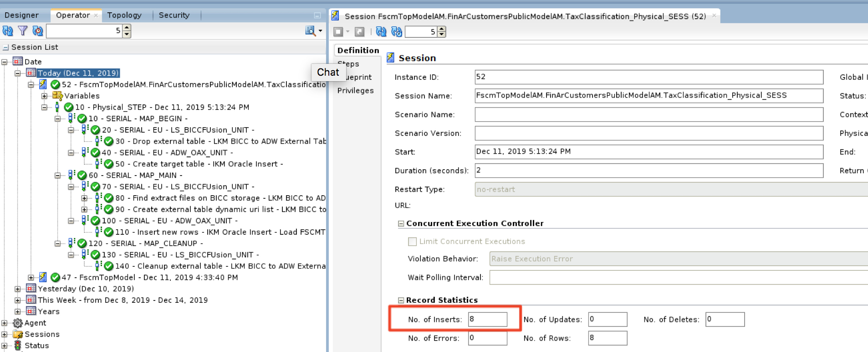Click the Auto Refresh icon in Operator toolbar
Viewport: 868px width, 352px height.
(x=38, y=31)
